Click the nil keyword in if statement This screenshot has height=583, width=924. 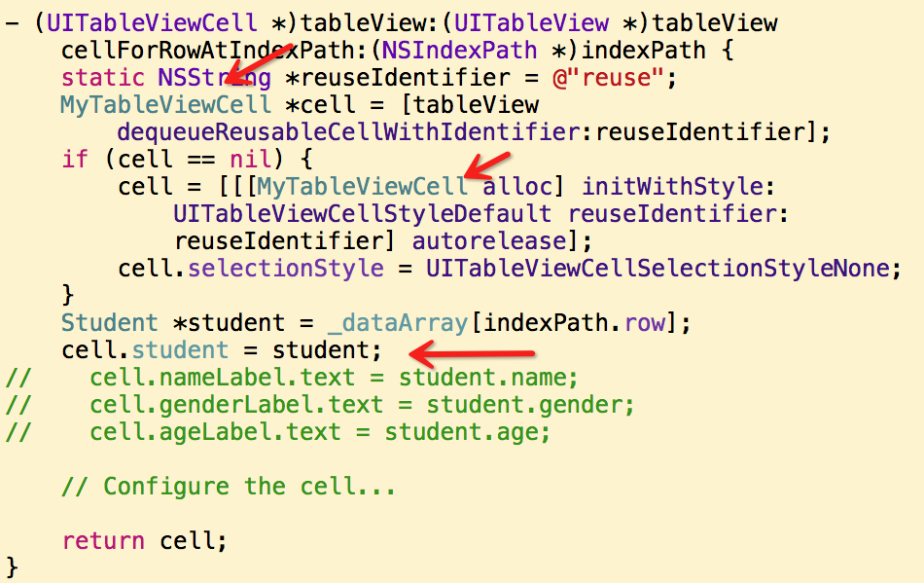coord(251,160)
